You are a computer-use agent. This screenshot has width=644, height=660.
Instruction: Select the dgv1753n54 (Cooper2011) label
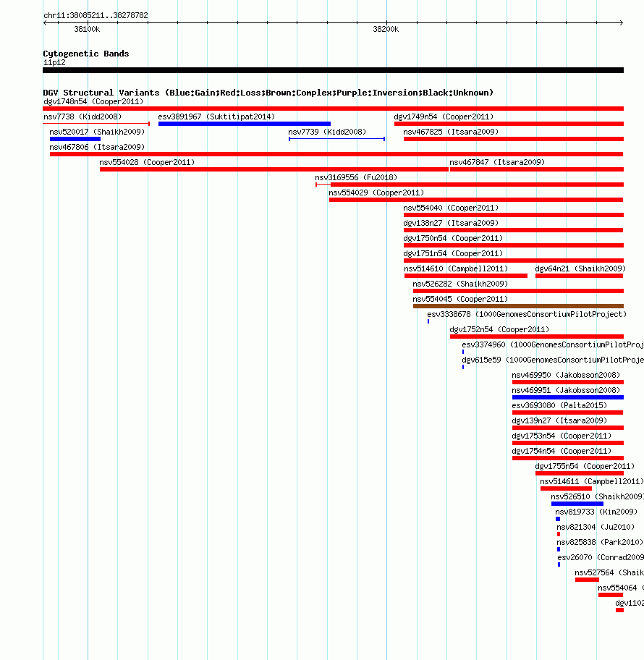tap(562, 435)
